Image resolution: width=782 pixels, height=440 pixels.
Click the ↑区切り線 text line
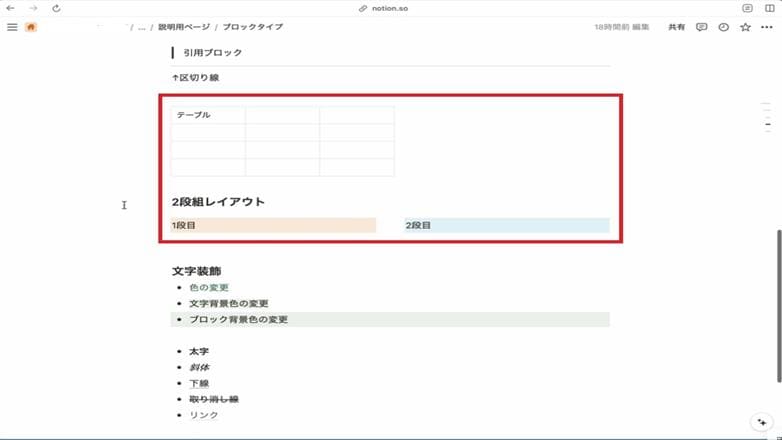pos(196,77)
